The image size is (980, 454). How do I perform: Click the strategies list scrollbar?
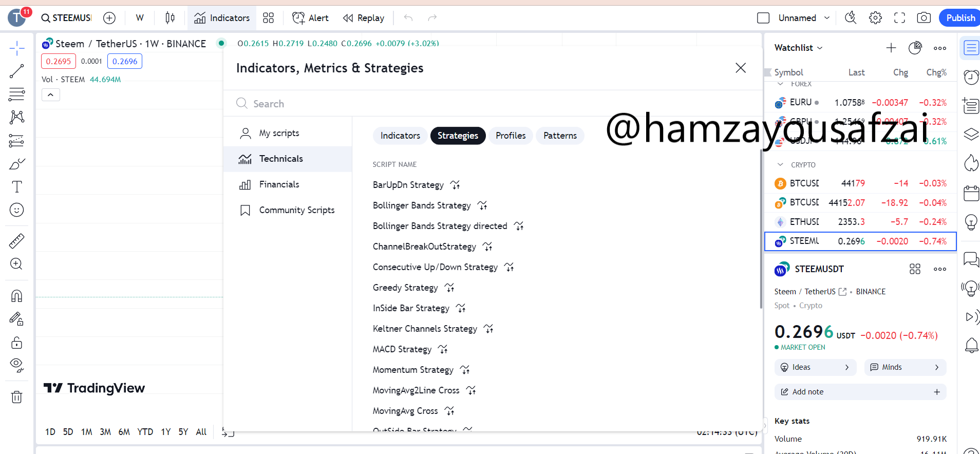[761, 229]
